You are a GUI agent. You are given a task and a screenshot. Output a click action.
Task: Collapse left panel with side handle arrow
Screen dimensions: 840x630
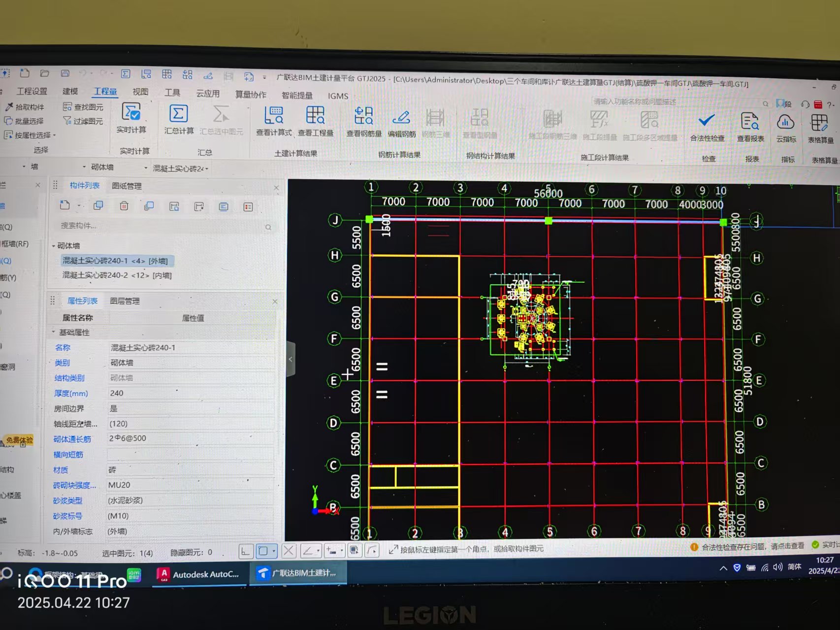[291, 359]
